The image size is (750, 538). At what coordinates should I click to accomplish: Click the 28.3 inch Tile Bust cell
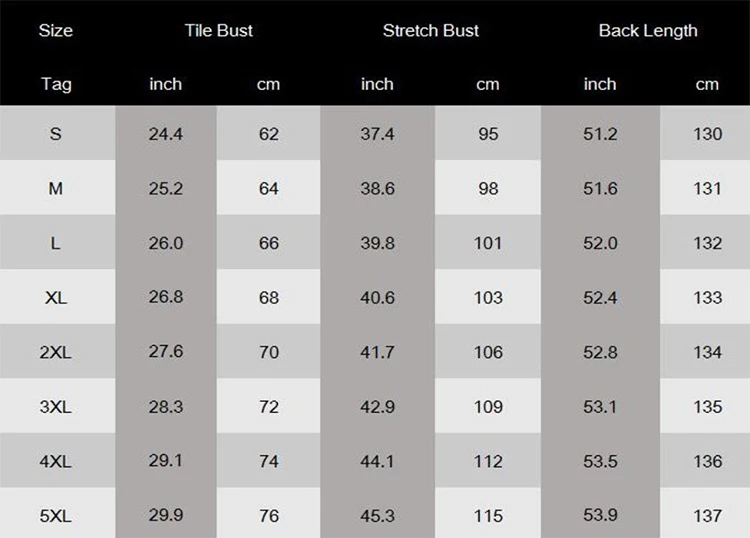[x=166, y=407]
